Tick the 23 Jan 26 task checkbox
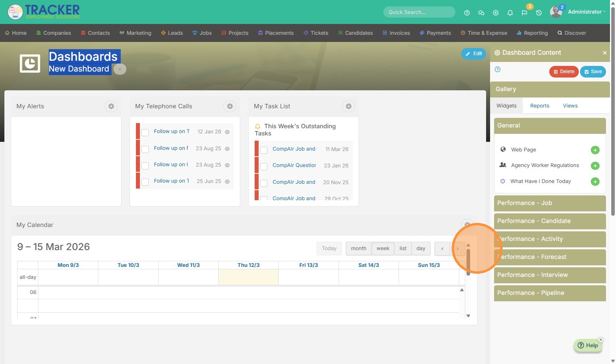 click(x=264, y=167)
